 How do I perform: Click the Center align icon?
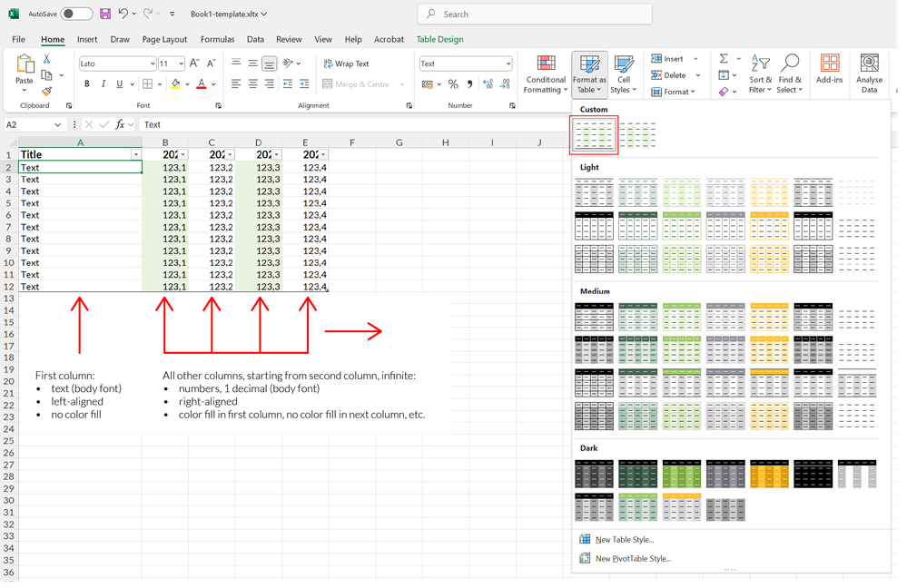(x=252, y=83)
